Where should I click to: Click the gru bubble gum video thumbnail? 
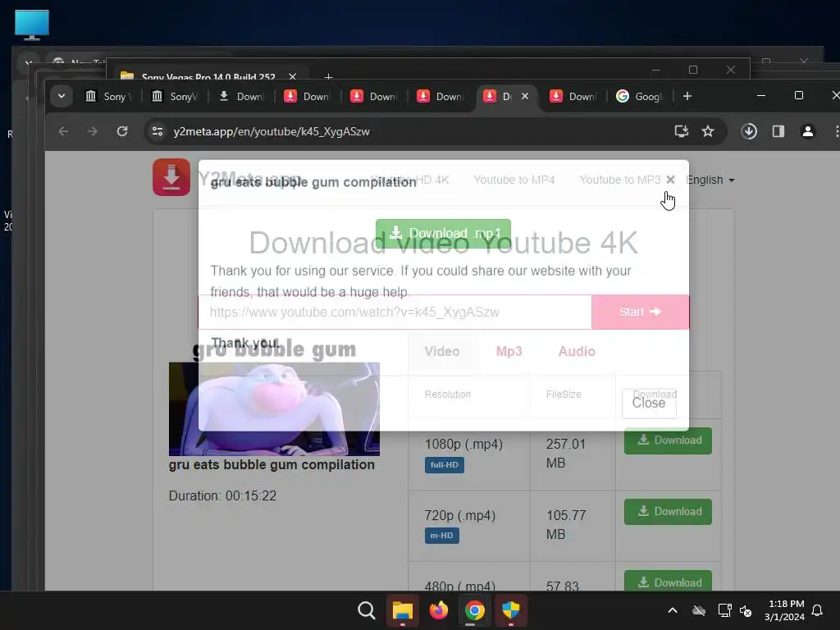click(x=274, y=409)
